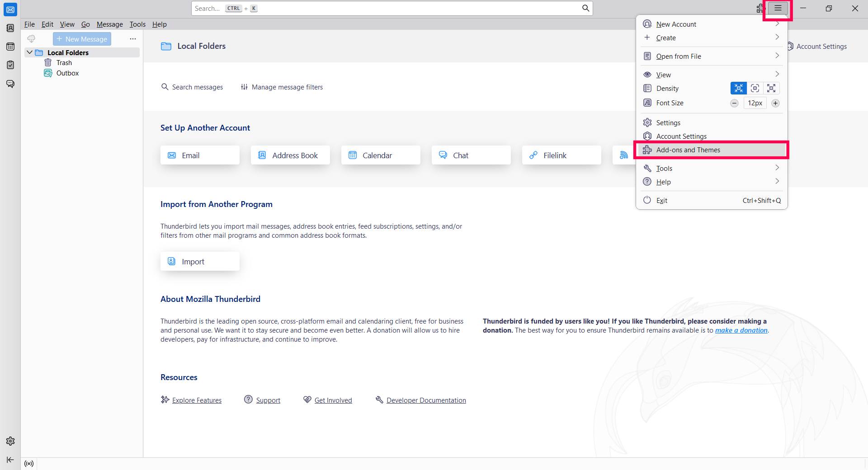Open the Explore Features link
Image resolution: width=868 pixels, height=470 pixels.
tap(197, 400)
